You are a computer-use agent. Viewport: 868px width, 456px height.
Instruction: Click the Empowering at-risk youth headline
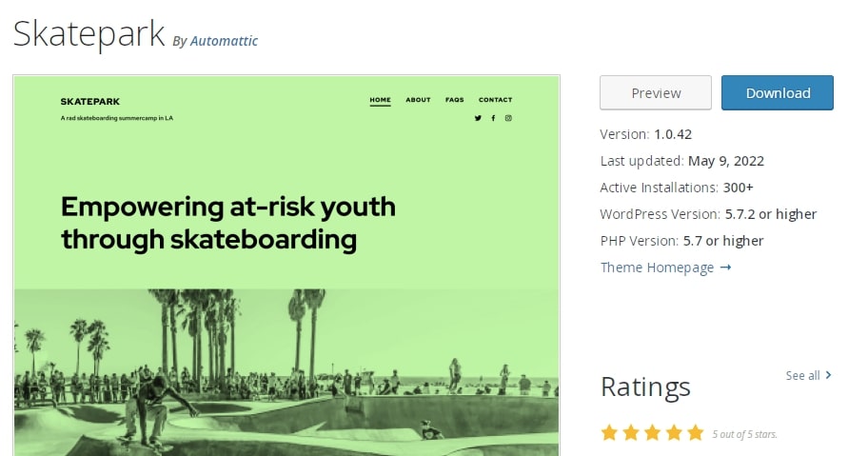coord(227,223)
